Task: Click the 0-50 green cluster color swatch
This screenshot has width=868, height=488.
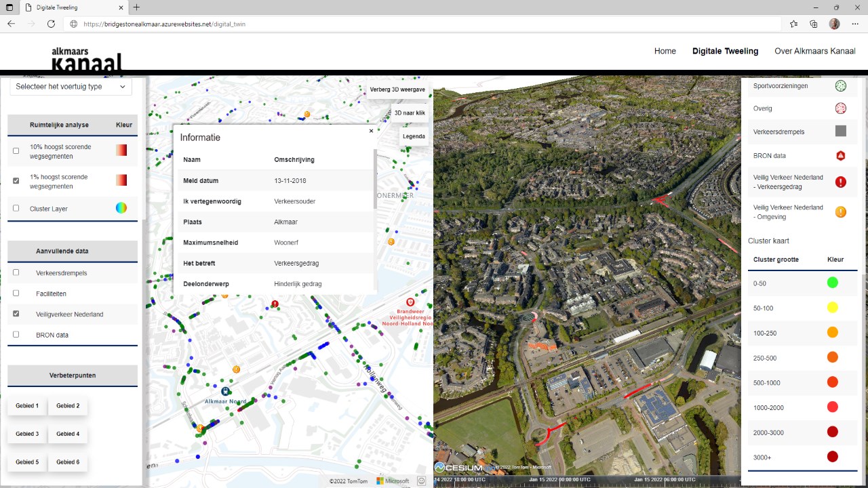Action: pos(832,283)
